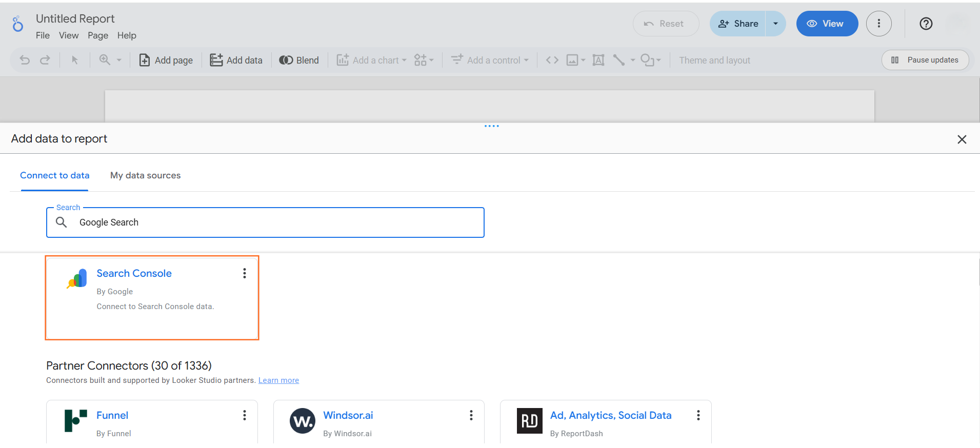The image size is (980, 448).
Task: Open the Add a chart dropdown
Action: coord(372,60)
